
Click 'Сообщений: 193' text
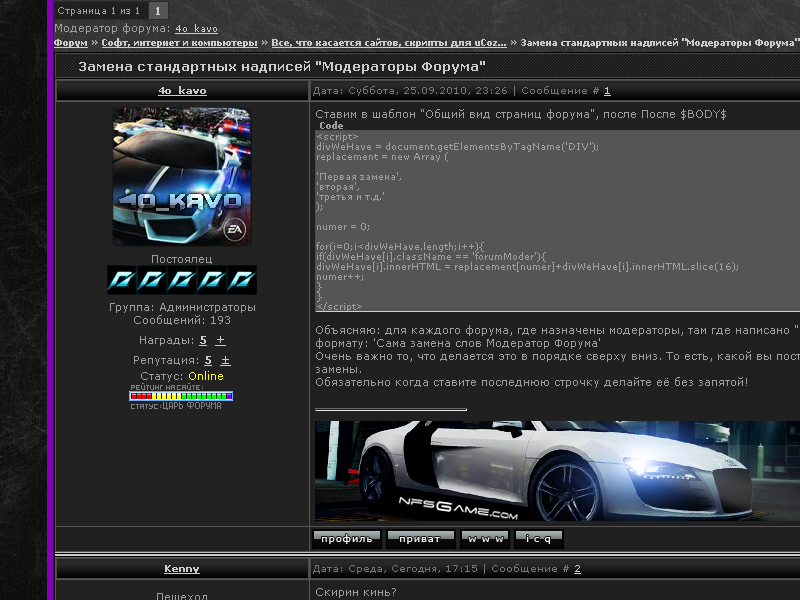[x=182, y=320]
